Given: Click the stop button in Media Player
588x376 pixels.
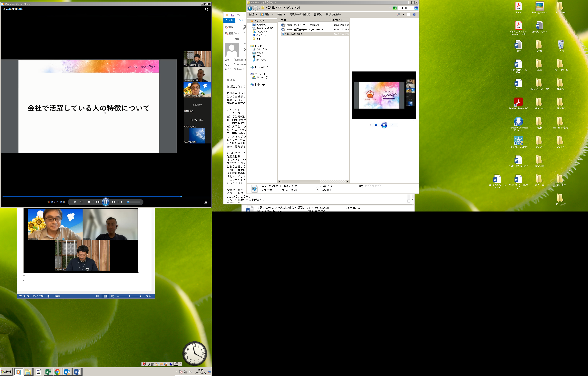Looking at the screenshot, I should point(89,202).
